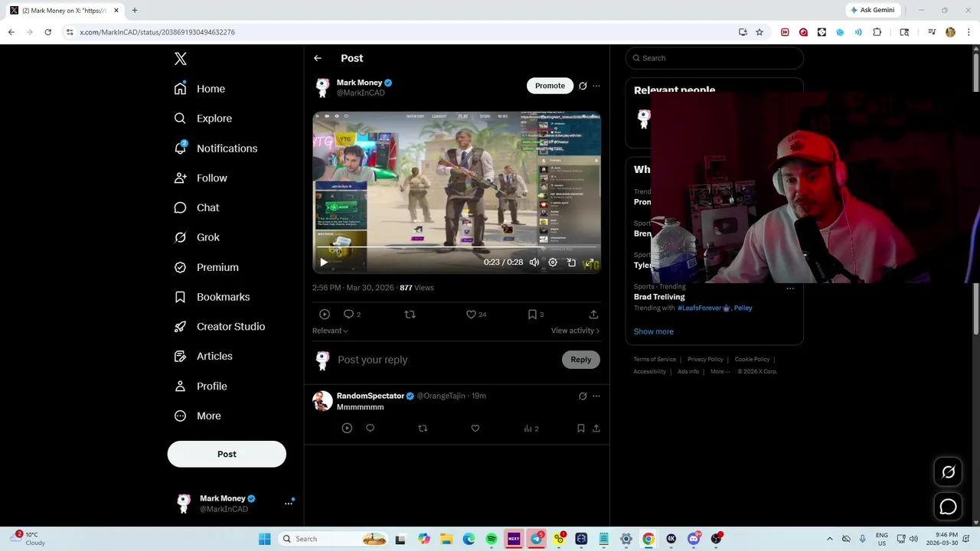This screenshot has height=551, width=980.
Task: Open Notifications in sidebar
Action: coord(216,148)
